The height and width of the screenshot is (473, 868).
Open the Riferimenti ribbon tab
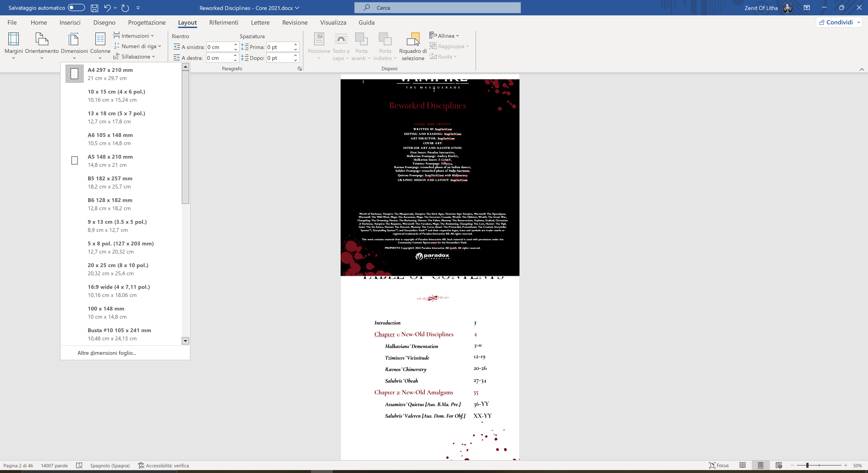click(223, 23)
